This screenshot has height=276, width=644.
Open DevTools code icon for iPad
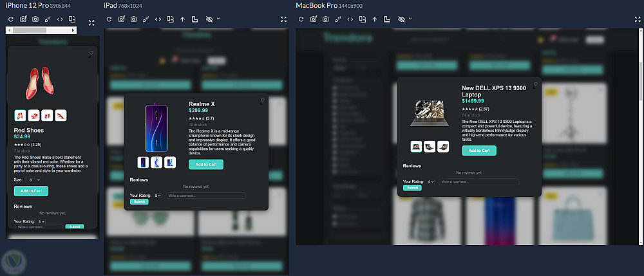[x=158, y=19]
